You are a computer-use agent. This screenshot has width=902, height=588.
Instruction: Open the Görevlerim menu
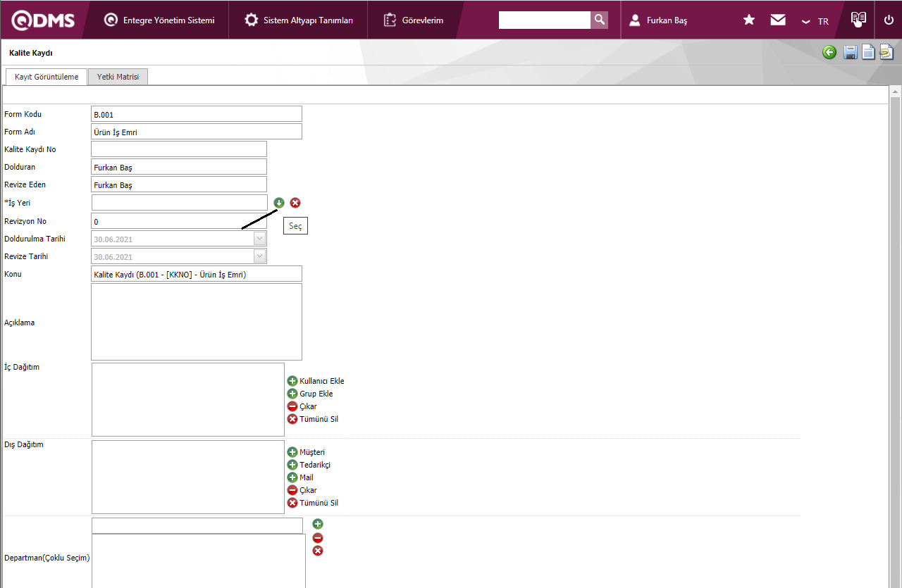414,20
